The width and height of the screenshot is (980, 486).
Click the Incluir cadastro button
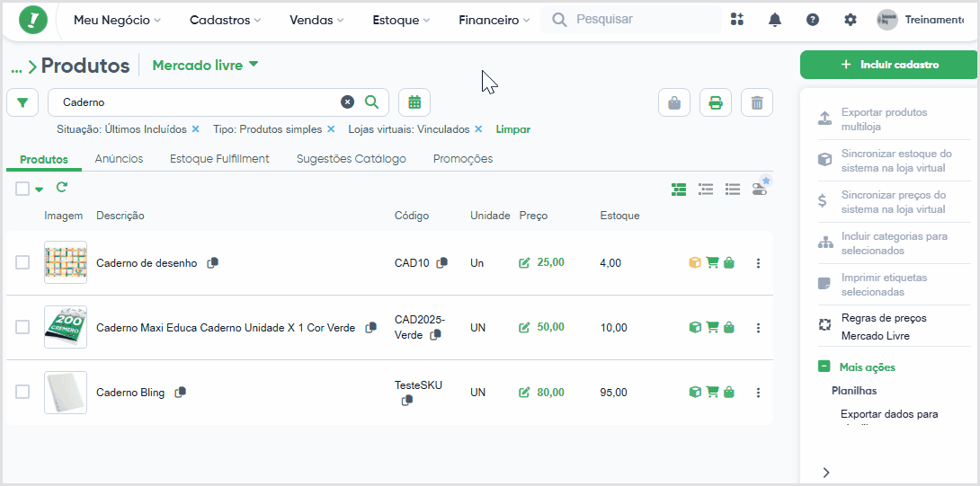(x=890, y=65)
